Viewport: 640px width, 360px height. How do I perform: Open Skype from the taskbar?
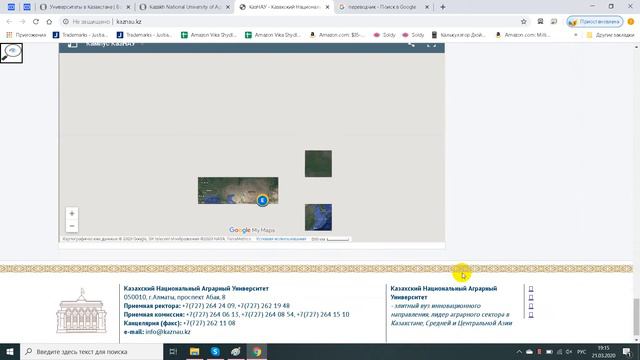point(215,352)
